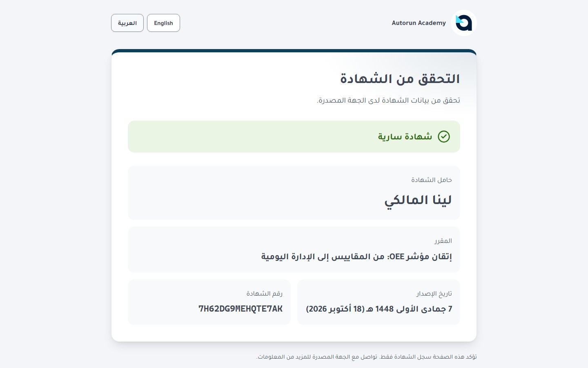Click the Autorun Academy logo icon

pyautogui.click(x=464, y=23)
